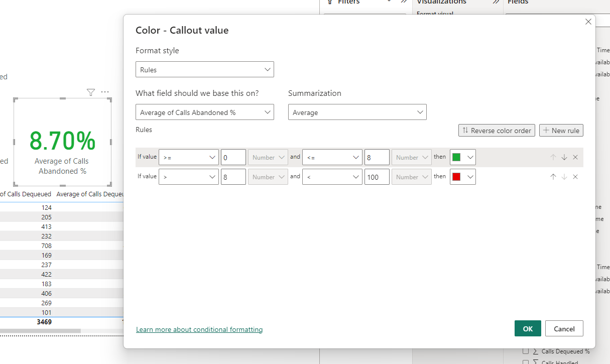Click the table cell showing 205

[46, 217]
